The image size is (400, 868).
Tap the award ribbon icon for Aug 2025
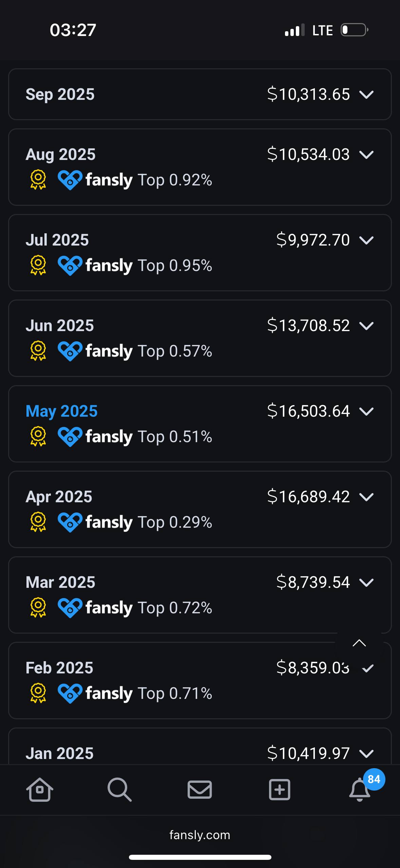pos(38,180)
